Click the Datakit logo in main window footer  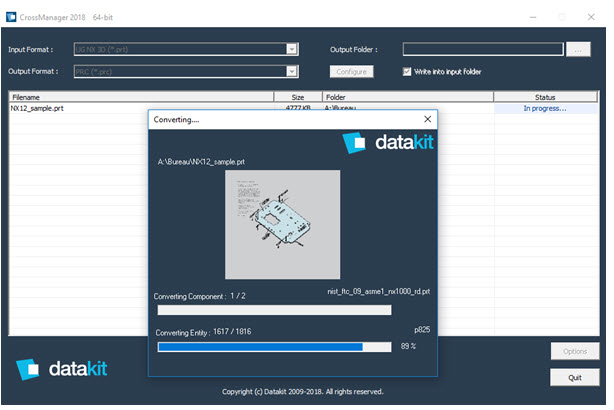[61, 369]
